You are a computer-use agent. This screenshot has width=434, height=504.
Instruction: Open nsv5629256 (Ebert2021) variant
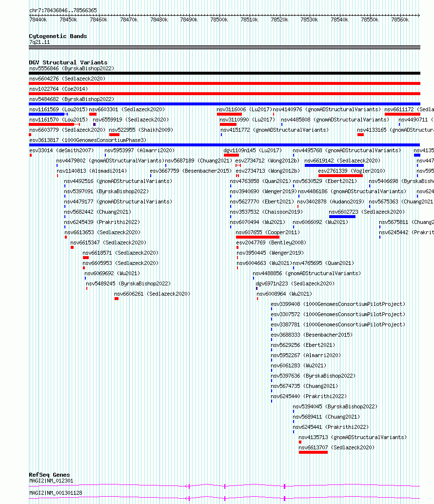(303, 345)
